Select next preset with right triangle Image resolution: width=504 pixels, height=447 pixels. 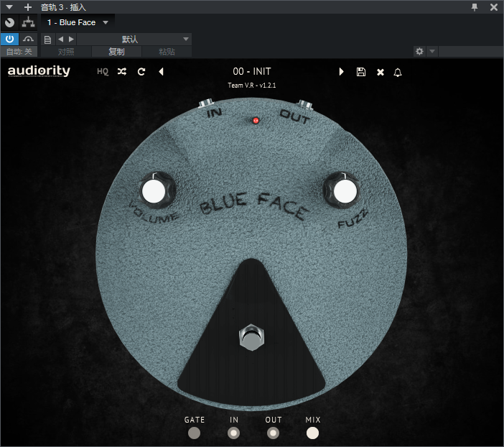pyautogui.click(x=341, y=71)
